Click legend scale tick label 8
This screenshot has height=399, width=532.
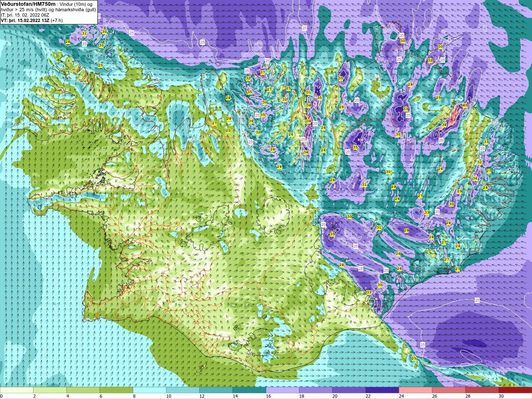135,396
